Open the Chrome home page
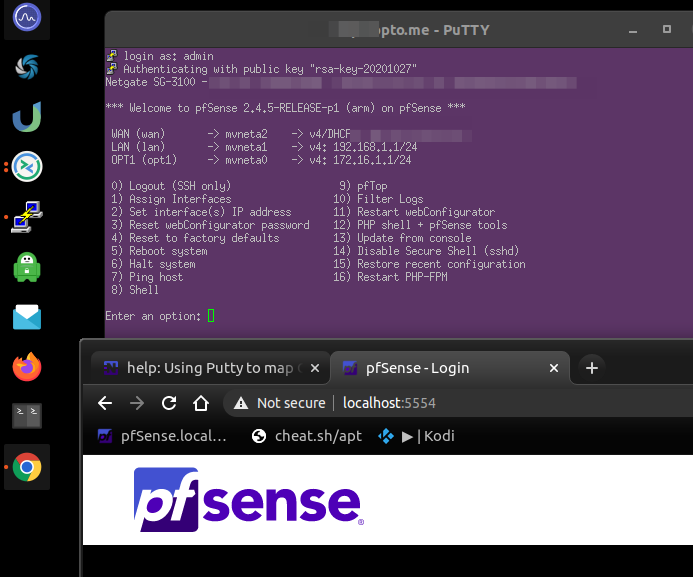 [201, 403]
